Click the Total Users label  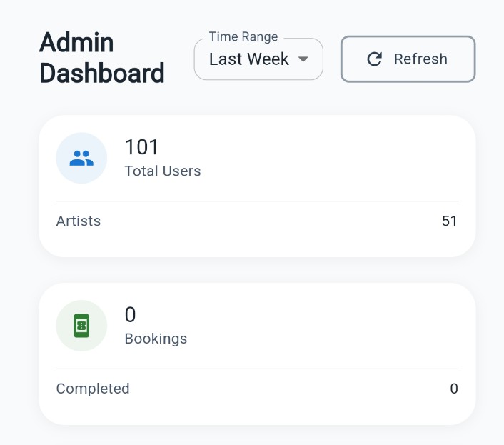click(x=163, y=171)
